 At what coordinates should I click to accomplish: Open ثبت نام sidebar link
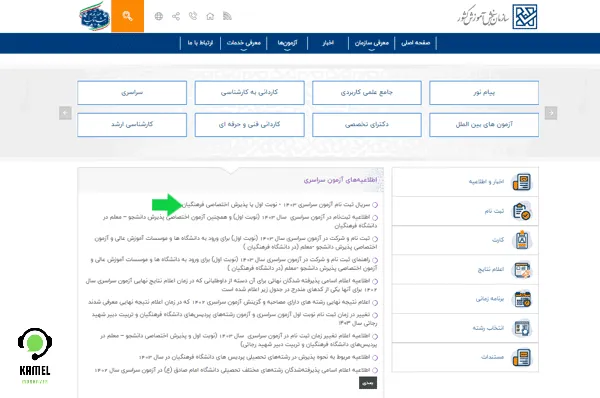pos(494,211)
